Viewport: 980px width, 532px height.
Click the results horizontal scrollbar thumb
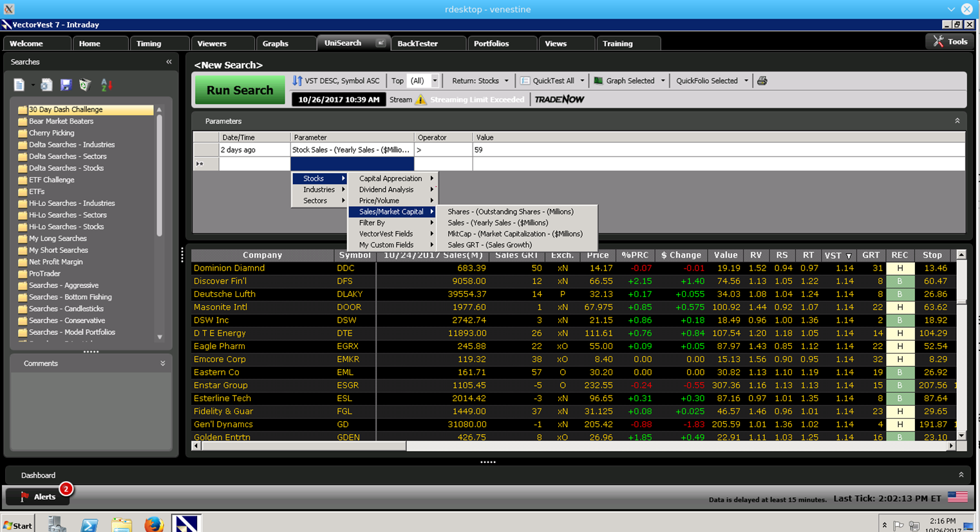coord(303,446)
